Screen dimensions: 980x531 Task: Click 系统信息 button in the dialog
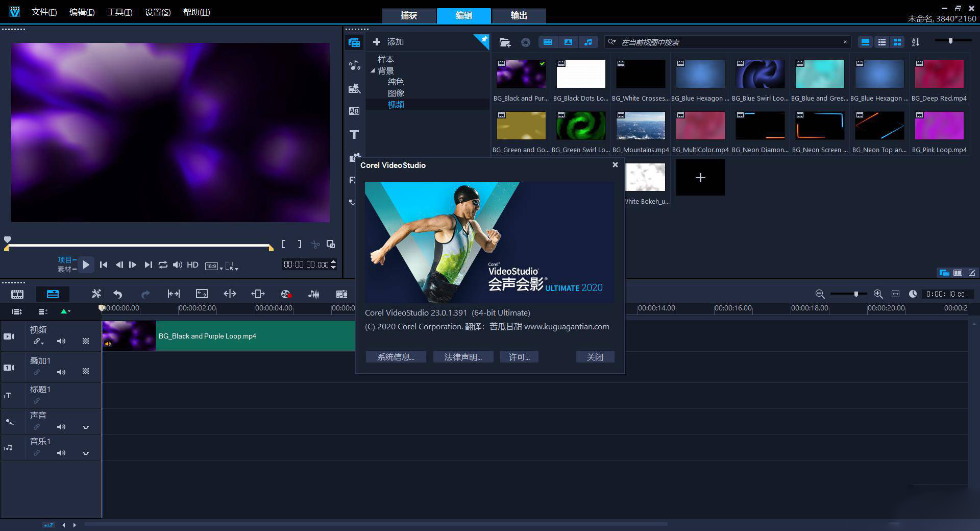396,357
